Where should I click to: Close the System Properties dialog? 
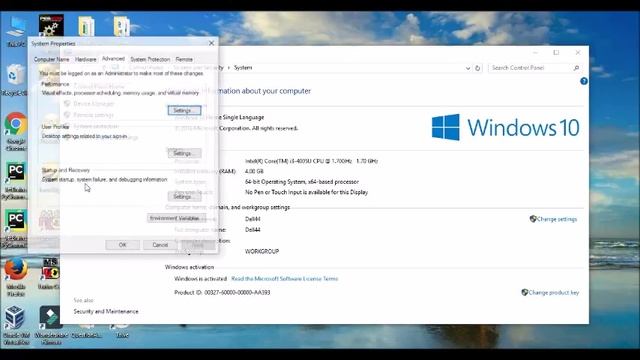(211, 43)
